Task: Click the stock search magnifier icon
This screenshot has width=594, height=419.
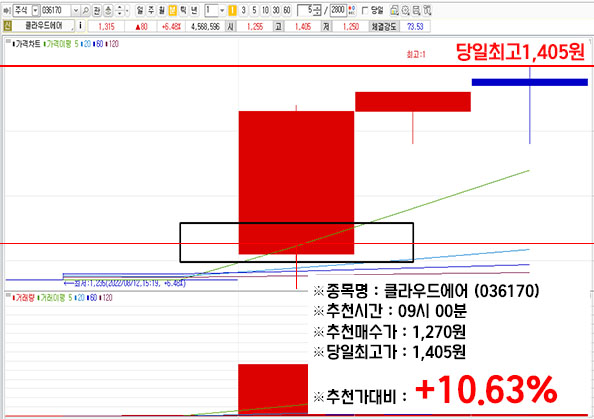Action: 86,11
